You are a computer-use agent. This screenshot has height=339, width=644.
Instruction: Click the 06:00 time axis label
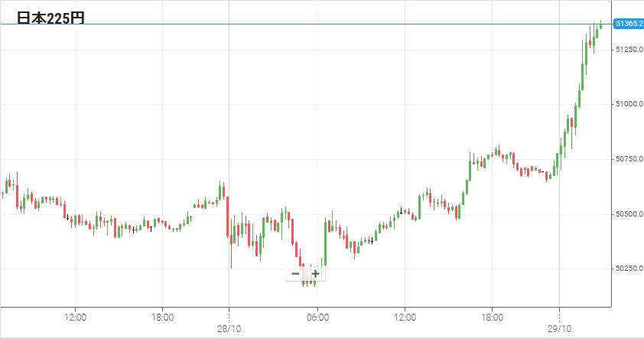[317, 316]
